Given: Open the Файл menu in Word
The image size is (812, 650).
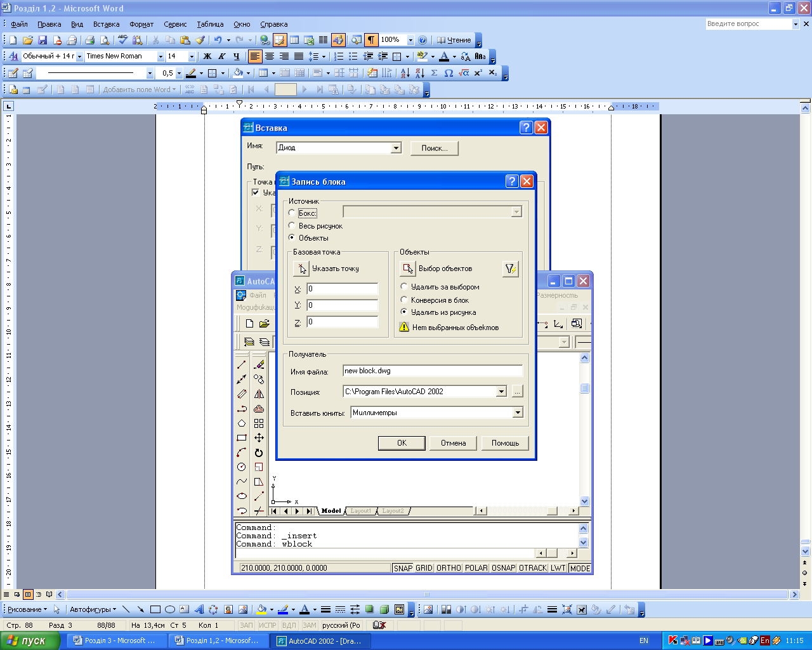Looking at the screenshot, I should 19,24.
